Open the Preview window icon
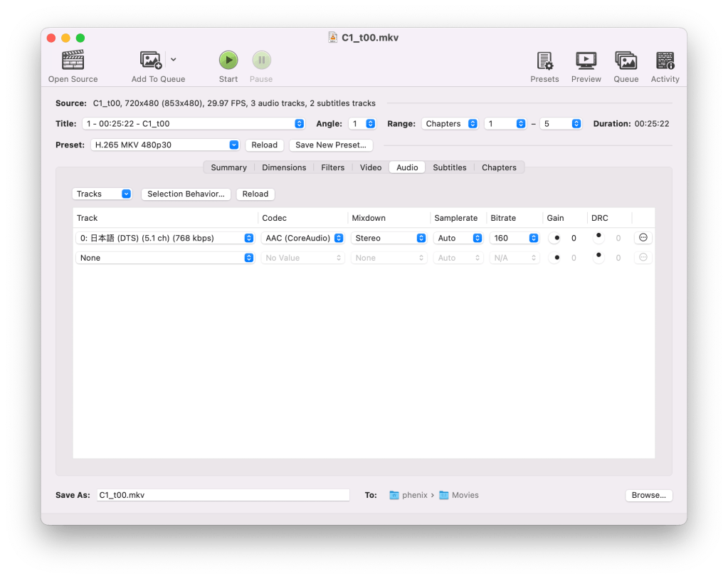The width and height of the screenshot is (728, 579). click(586, 61)
